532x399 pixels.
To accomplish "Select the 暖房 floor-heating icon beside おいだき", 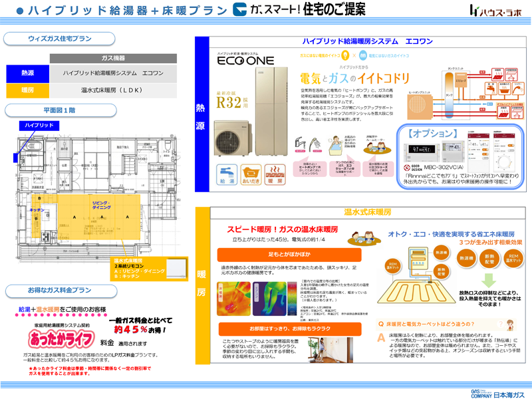I will (275, 174).
